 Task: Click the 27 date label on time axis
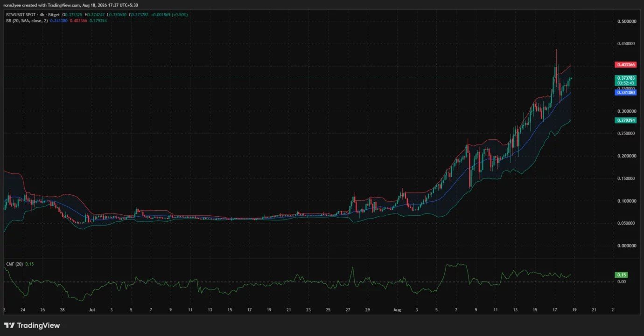[348, 309]
